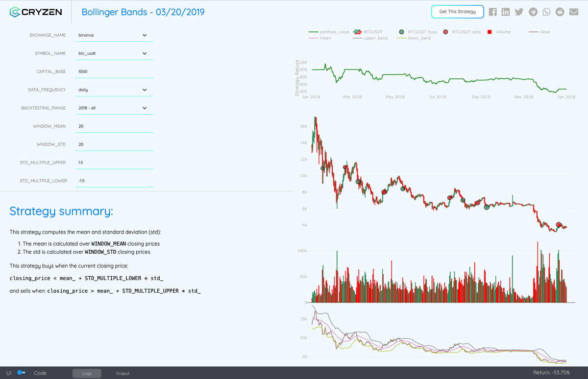The image size is (588, 379).
Task: Open the BACKTESTING_RANGE dropdown showing 2018 - all
Action: click(114, 108)
